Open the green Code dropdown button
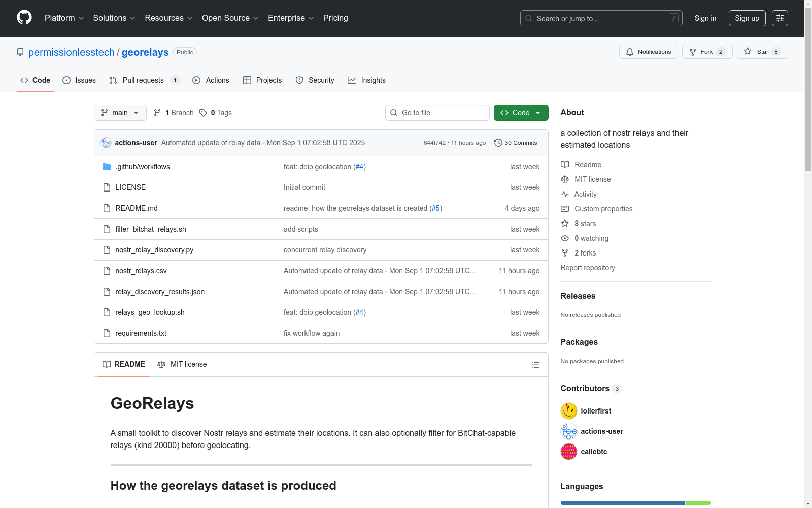The image size is (812, 508). [x=521, y=113]
